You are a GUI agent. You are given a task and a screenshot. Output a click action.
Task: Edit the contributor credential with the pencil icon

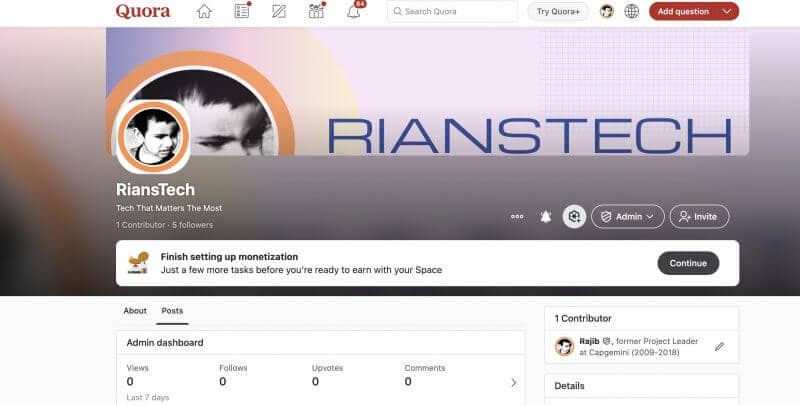click(719, 347)
